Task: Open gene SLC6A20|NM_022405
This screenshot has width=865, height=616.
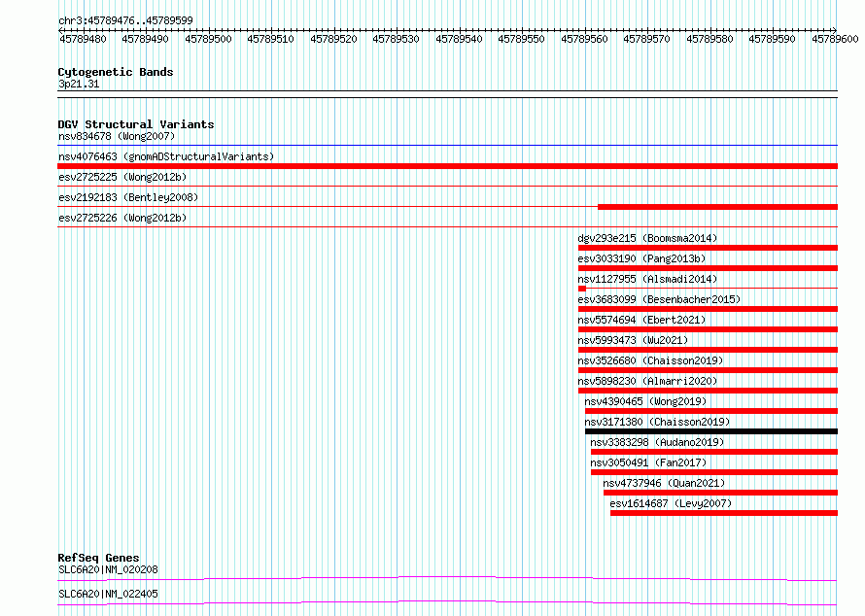Action: point(108,595)
